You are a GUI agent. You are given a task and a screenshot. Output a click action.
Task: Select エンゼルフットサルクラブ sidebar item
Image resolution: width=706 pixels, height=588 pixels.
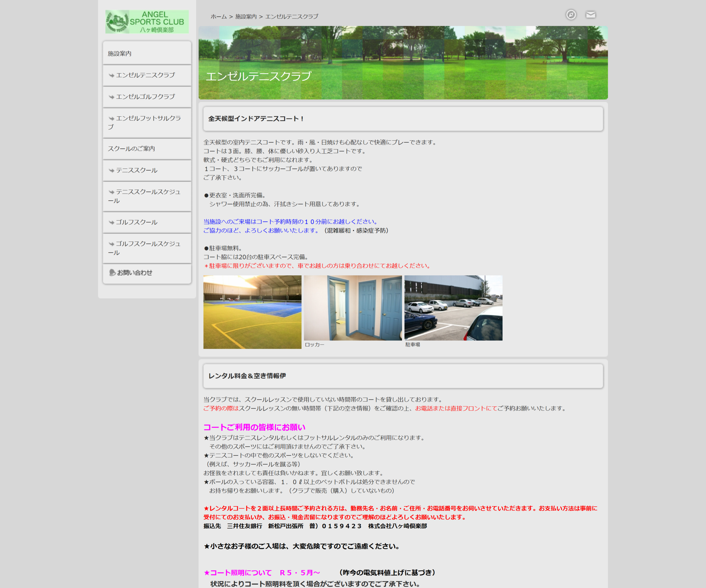click(x=147, y=123)
